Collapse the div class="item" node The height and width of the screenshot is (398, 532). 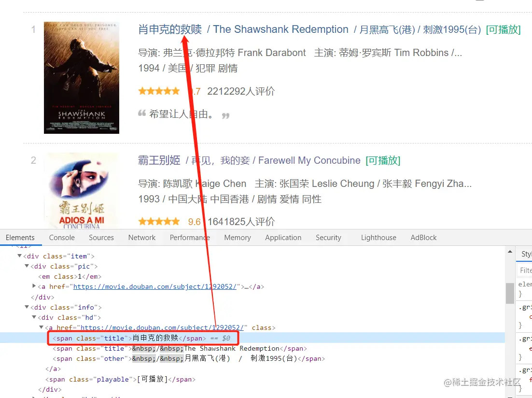tap(20, 256)
